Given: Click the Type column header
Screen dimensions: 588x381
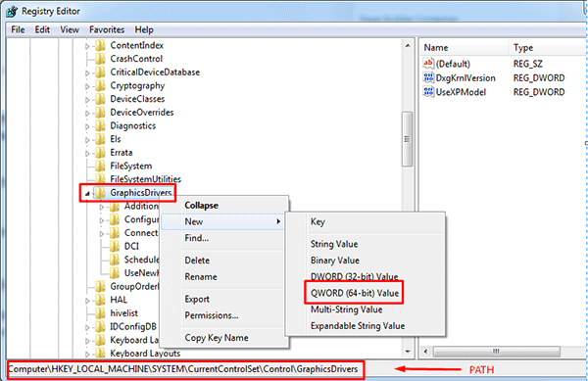Looking at the screenshot, I should pos(548,48).
